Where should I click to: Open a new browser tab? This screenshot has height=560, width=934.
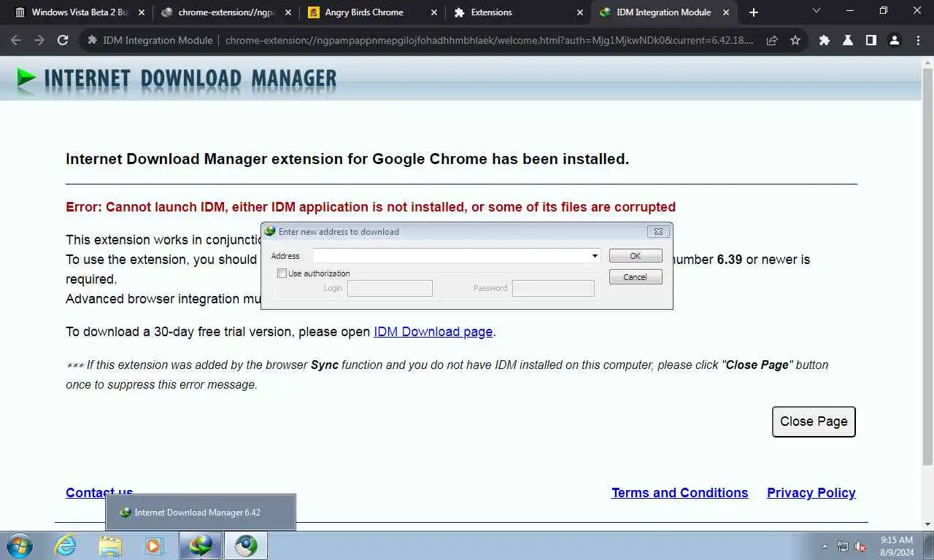(754, 12)
